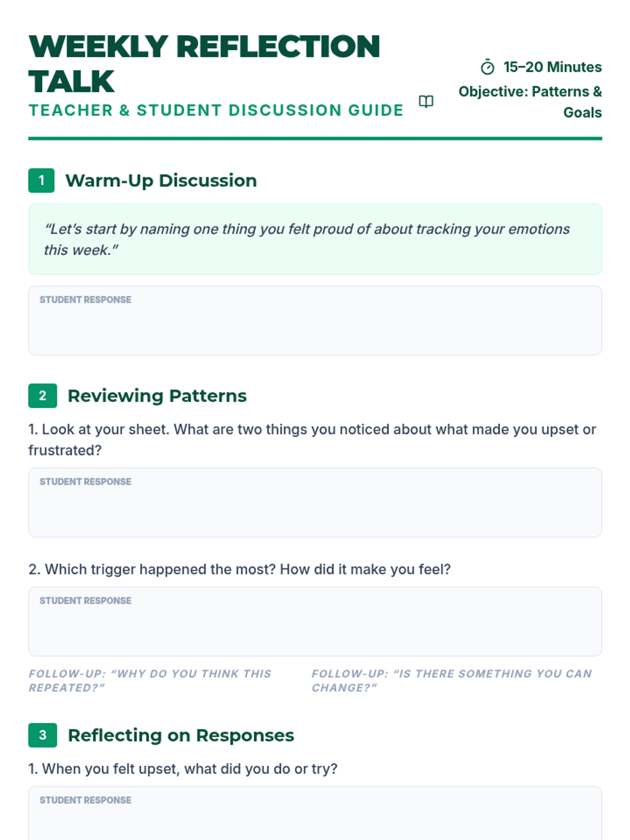Click follow-up 'Is there something you can change?'
The image size is (630, 840).
coord(452,680)
